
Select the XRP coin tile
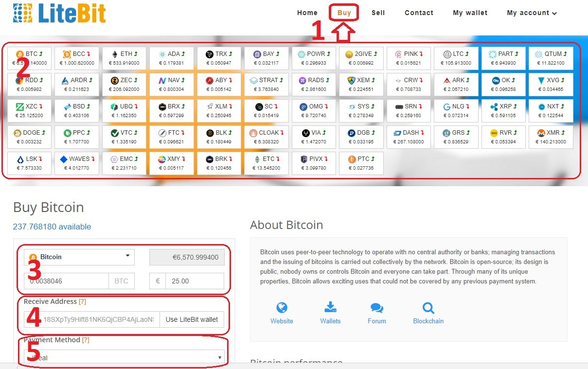(504, 111)
